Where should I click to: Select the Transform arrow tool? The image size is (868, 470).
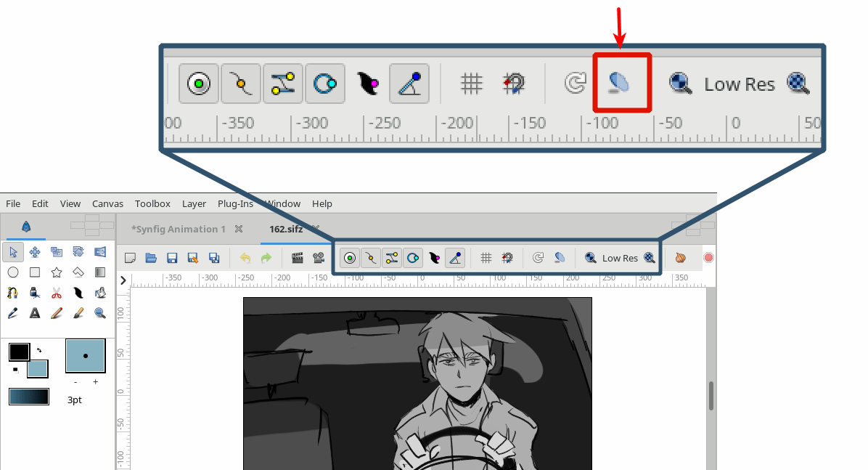coord(13,252)
